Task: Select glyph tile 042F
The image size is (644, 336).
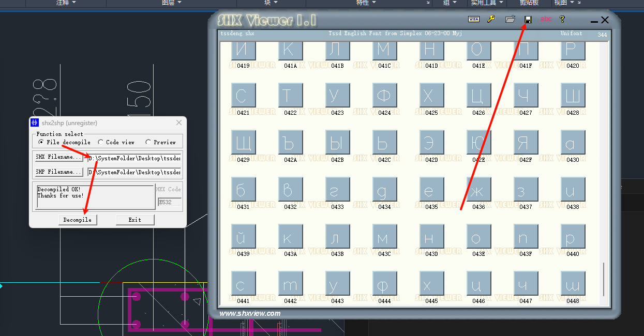Action: [x=526, y=142]
